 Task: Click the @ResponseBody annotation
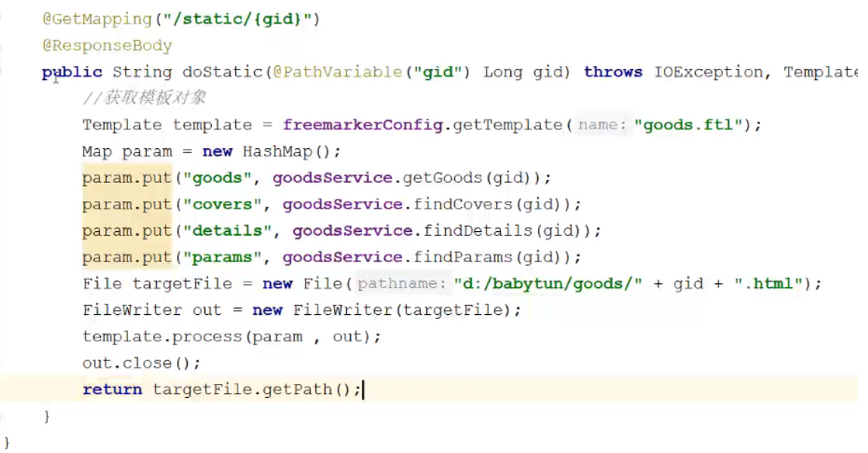(x=107, y=45)
